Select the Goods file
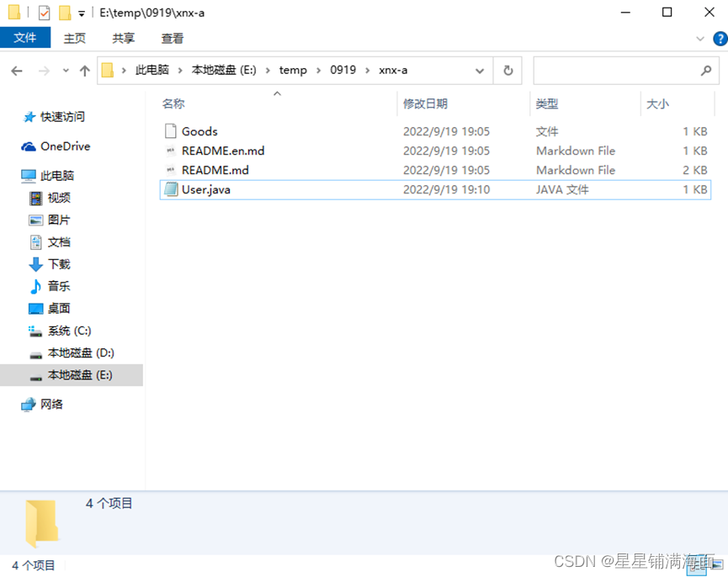728x577 pixels. [435, 131]
